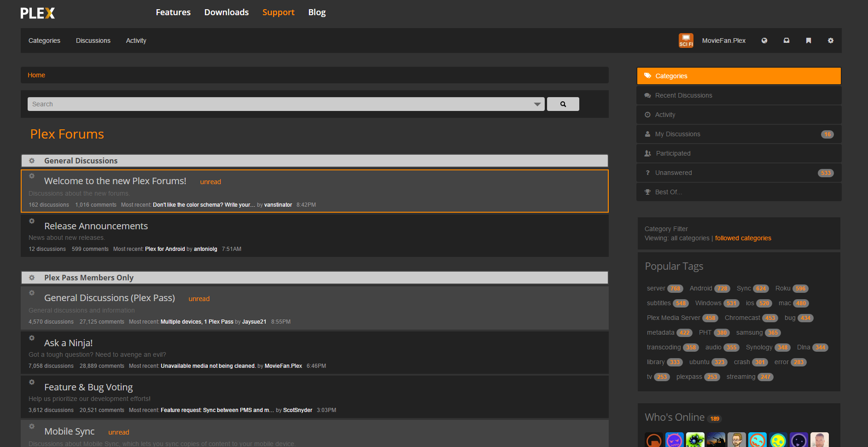This screenshot has width=868, height=447.
Task: Click gear icon for Feature & Bug Voting
Action: point(32,382)
